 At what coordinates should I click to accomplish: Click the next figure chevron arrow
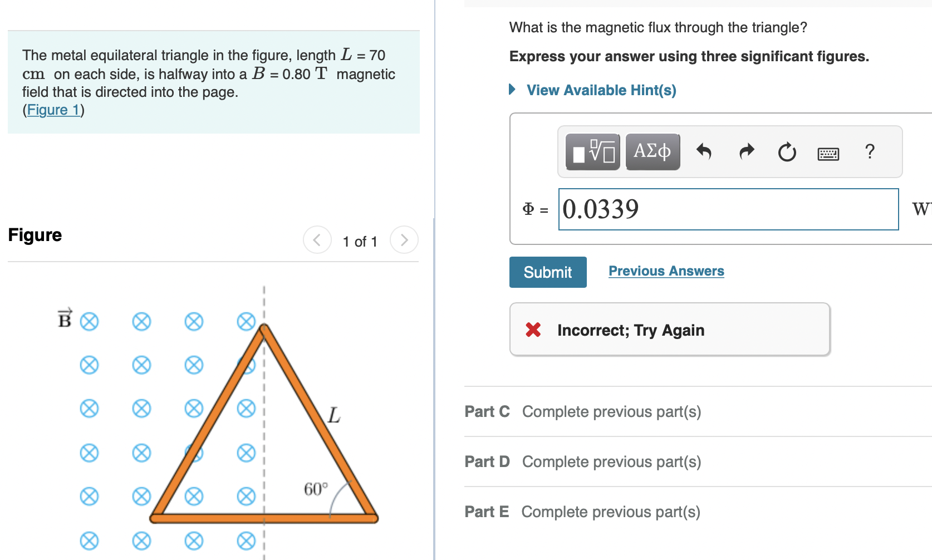404,240
